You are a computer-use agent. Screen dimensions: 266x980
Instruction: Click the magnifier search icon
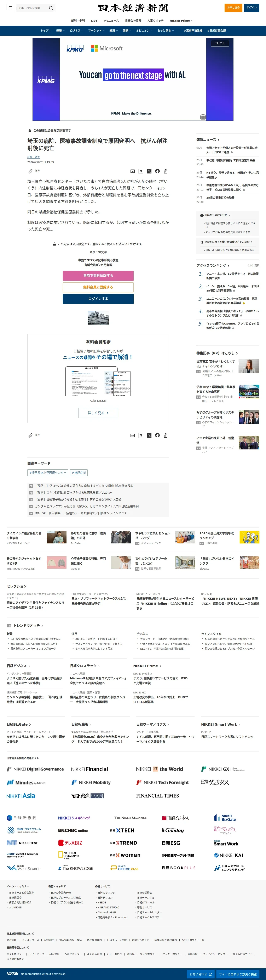coord(51,8)
